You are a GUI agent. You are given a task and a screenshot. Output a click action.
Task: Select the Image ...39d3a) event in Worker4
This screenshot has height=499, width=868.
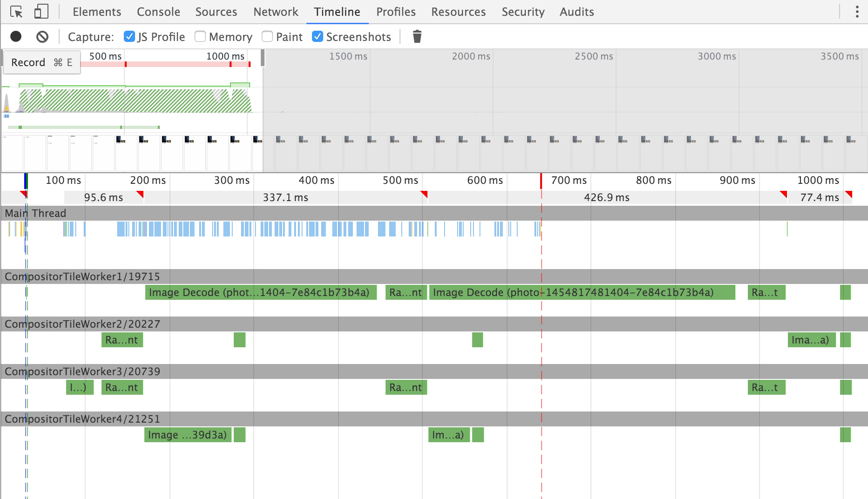(x=188, y=435)
